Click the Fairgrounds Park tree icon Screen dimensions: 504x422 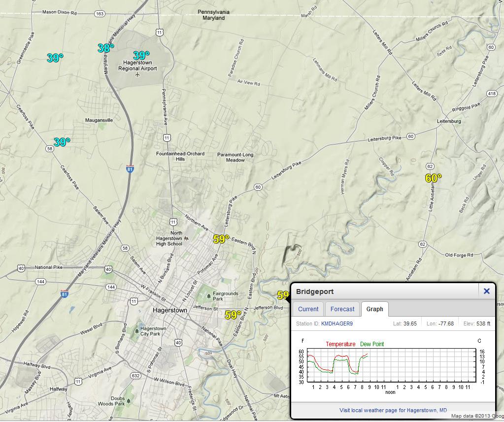[209, 296]
